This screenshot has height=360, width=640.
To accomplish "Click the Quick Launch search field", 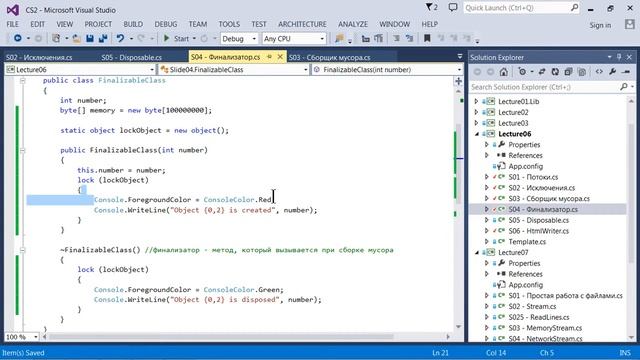I will [x=522, y=8].
